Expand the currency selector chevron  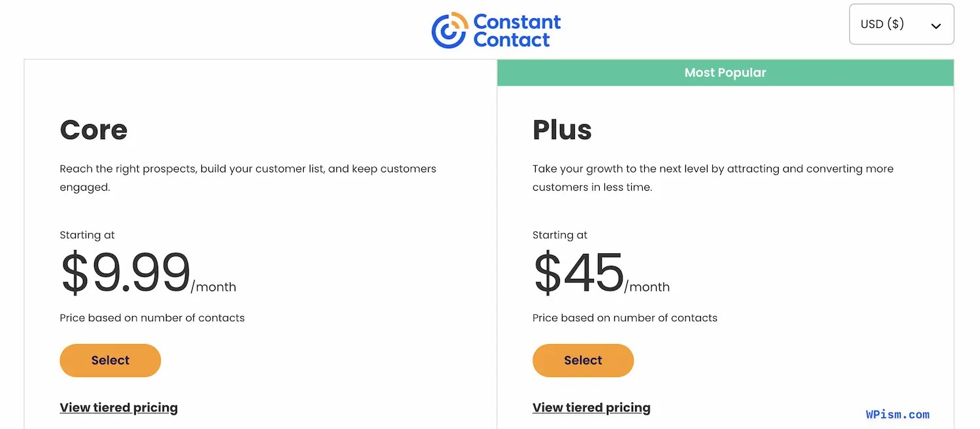pyautogui.click(x=936, y=24)
